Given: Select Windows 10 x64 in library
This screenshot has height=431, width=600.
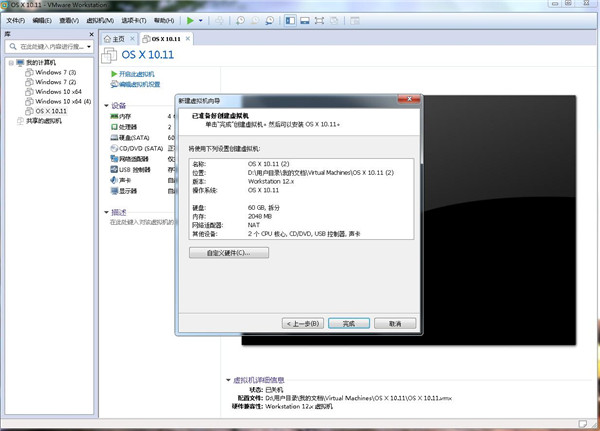Looking at the screenshot, I should [54, 92].
